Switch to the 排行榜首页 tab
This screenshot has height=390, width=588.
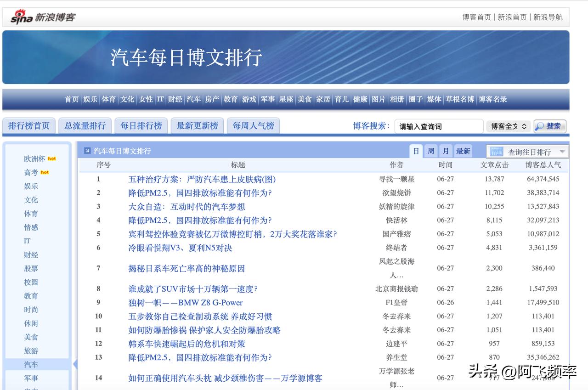29,125
